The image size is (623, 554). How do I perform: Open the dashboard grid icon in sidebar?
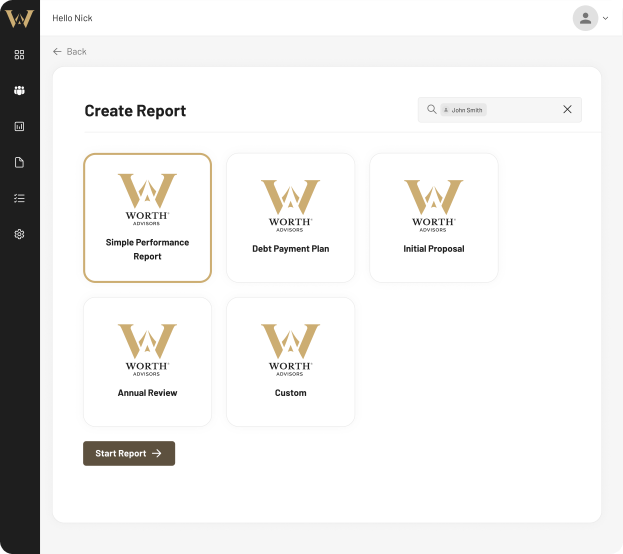19,54
